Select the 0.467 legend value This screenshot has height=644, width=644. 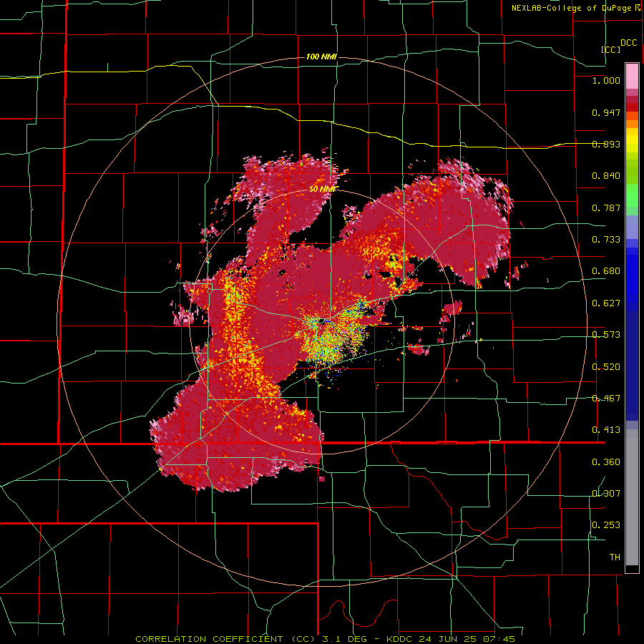(x=606, y=399)
